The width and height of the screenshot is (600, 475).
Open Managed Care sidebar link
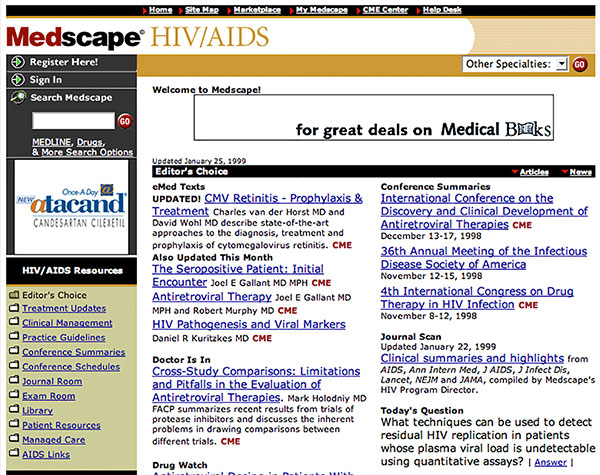coord(54,440)
